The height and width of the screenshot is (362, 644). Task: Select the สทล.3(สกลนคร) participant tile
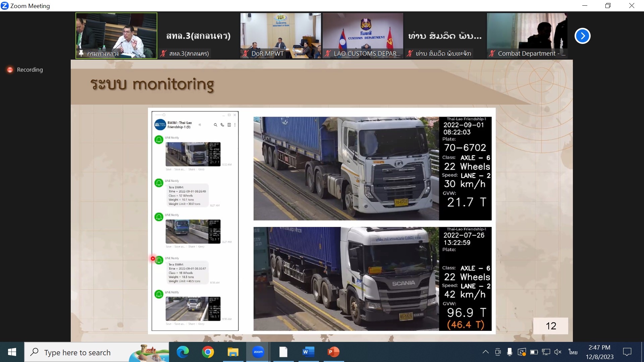pos(198,36)
